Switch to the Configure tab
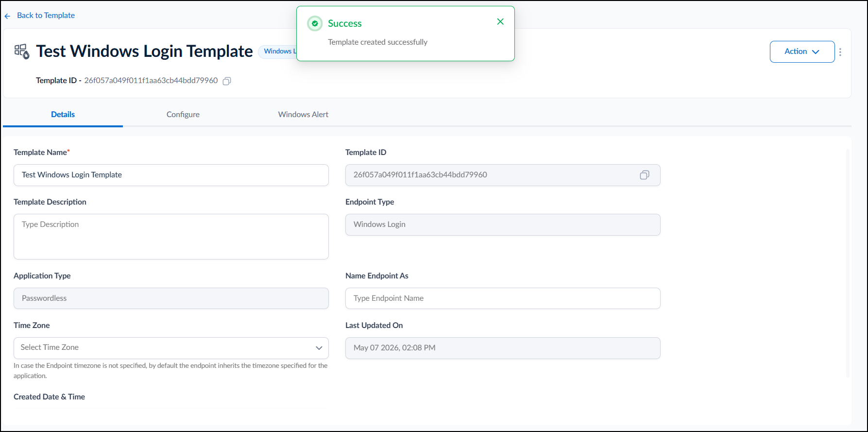Screen dimensions: 868x432 coord(183,115)
